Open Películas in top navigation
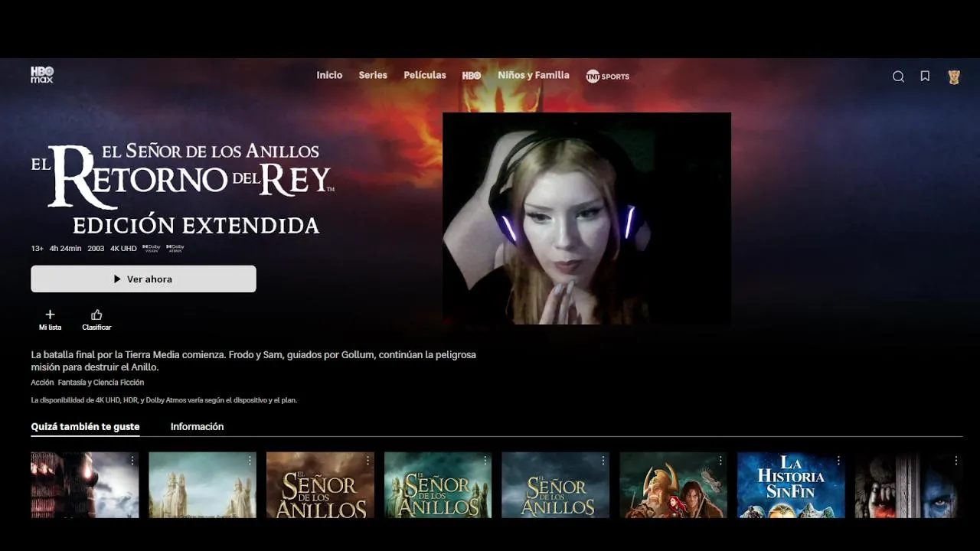Image resolution: width=980 pixels, height=551 pixels. (425, 75)
